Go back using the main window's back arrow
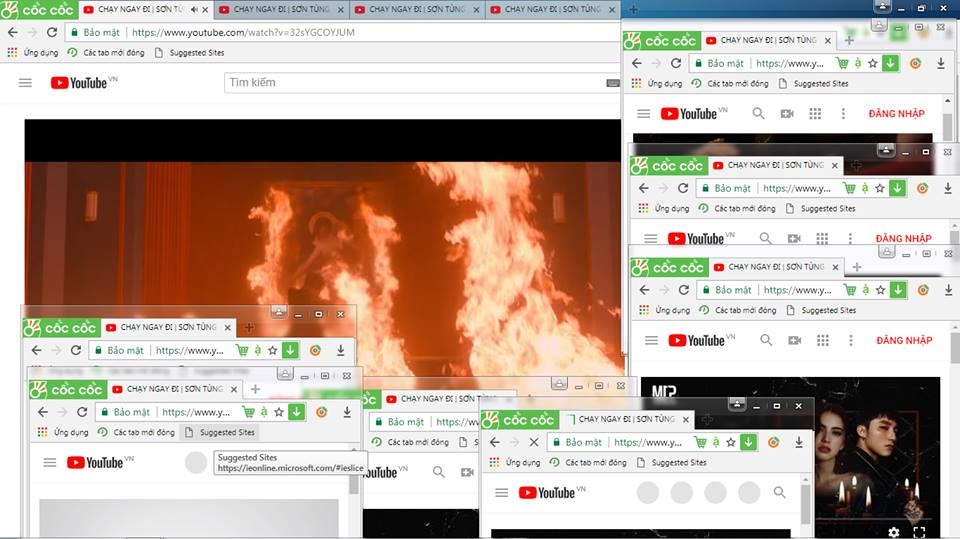 click(x=12, y=32)
